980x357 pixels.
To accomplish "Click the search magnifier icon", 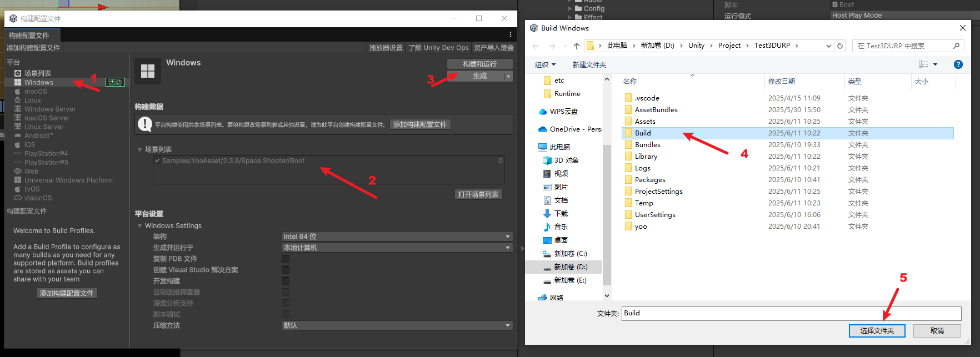I will click(x=956, y=46).
